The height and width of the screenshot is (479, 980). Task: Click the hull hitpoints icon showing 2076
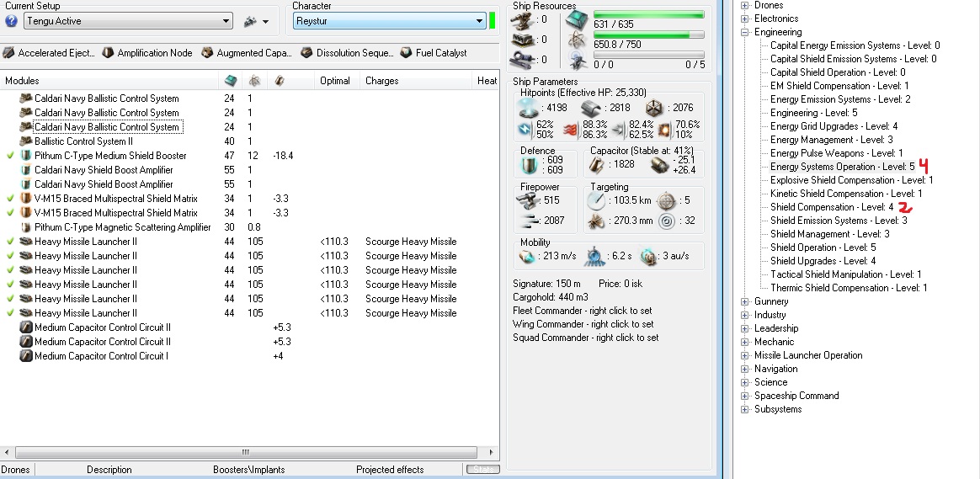(x=653, y=108)
